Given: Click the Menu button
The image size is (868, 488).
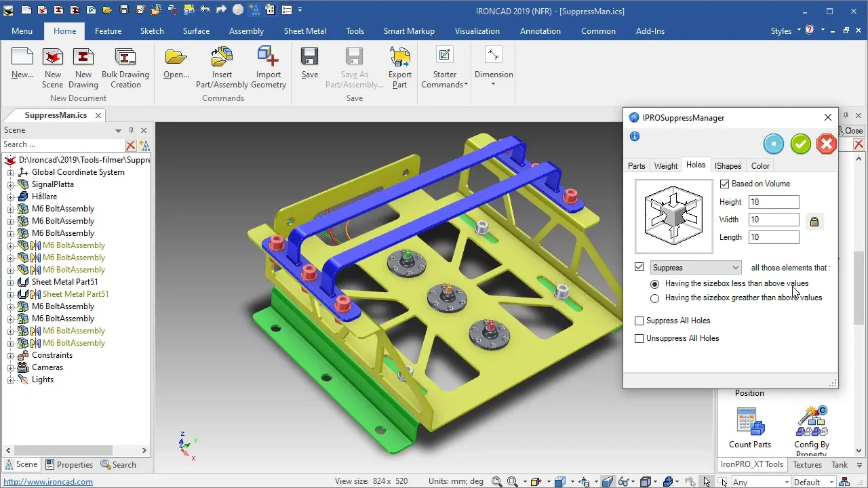Looking at the screenshot, I should [x=22, y=31].
